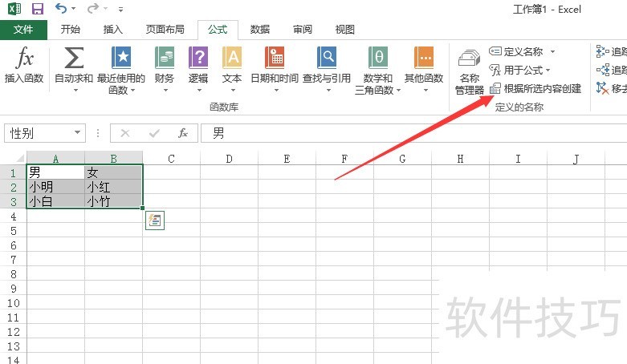The width and height of the screenshot is (627, 364).
Task: Expand the Logical (逻辑) dropdown arrow
Action: point(200,91)
